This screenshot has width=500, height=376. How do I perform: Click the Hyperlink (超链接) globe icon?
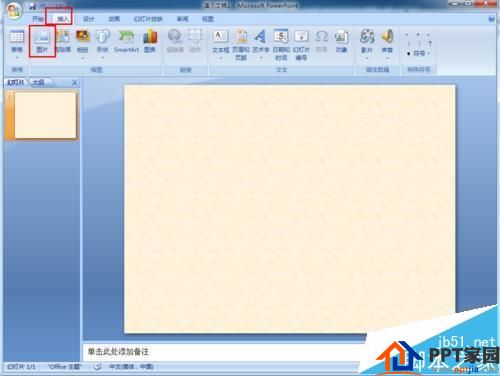(x=175, y=41)
